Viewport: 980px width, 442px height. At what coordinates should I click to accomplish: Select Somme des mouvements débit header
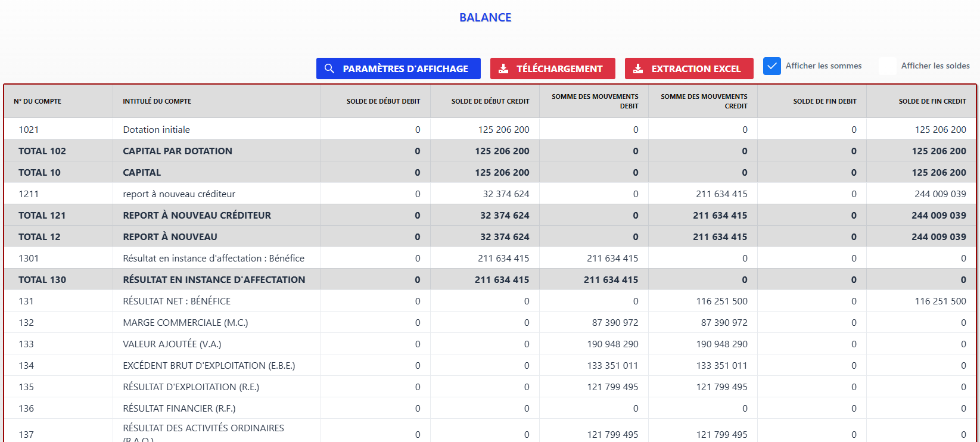(x=595, y=101)
